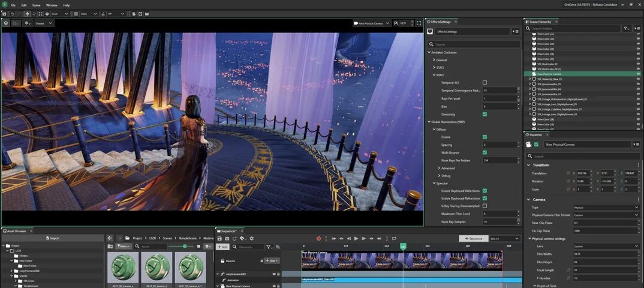Image resolution: width=644 pixels, height=288 pixels.
Task: Open the Scene menu
Action: click(x=36, y=5)
